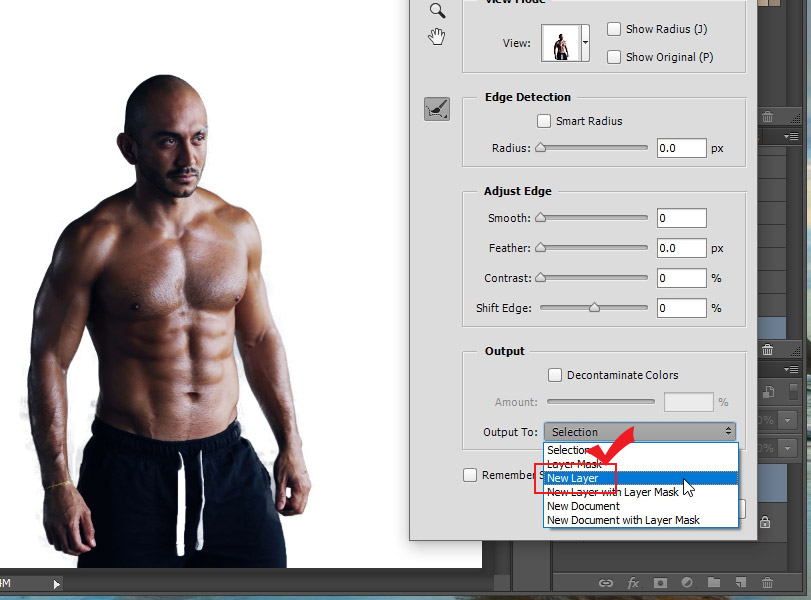811x600 pixels.
Task: Click the new group folder icon
Action: [714, 582]
